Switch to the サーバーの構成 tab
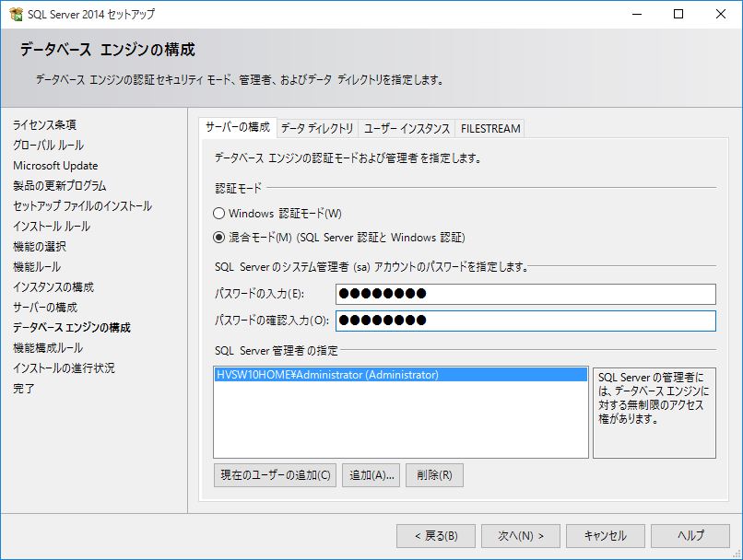 (x=238, y=127)
